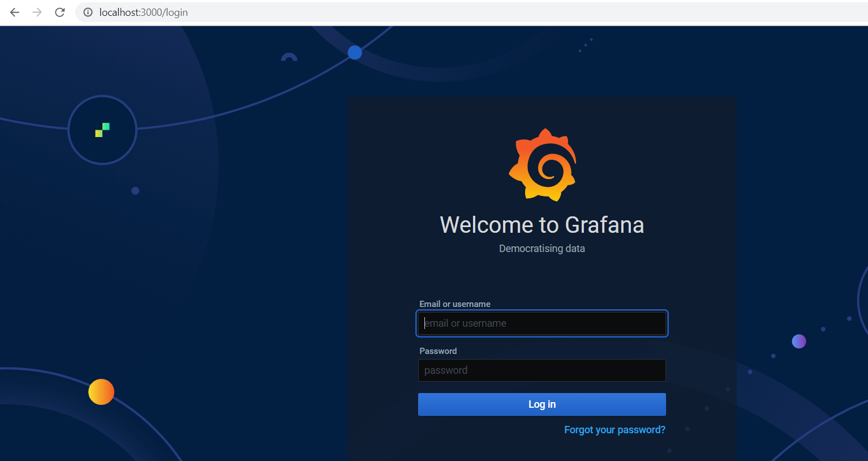This screenshot has width=868, height=461.
Task: Click the Password label
Action: (438, 351)
